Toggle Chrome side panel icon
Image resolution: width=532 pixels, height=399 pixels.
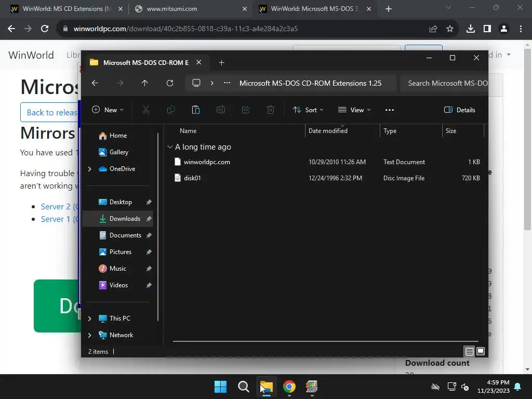pos(487,29)
